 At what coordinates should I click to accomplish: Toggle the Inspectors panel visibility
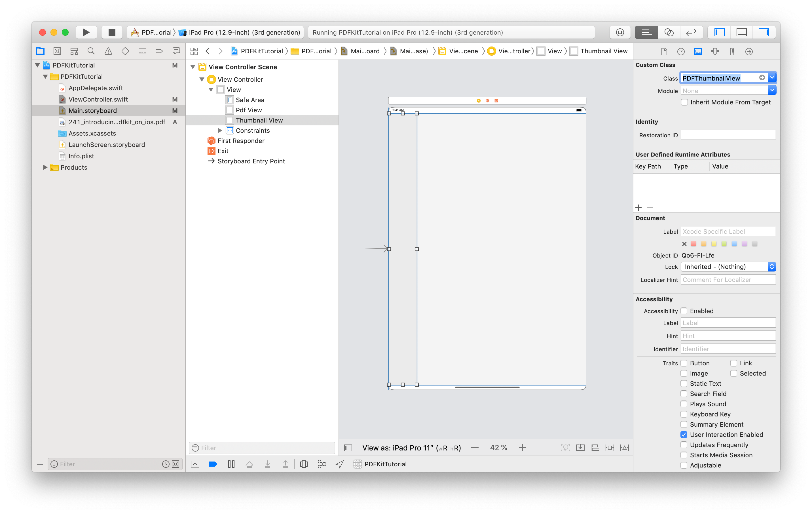point(764,32)
